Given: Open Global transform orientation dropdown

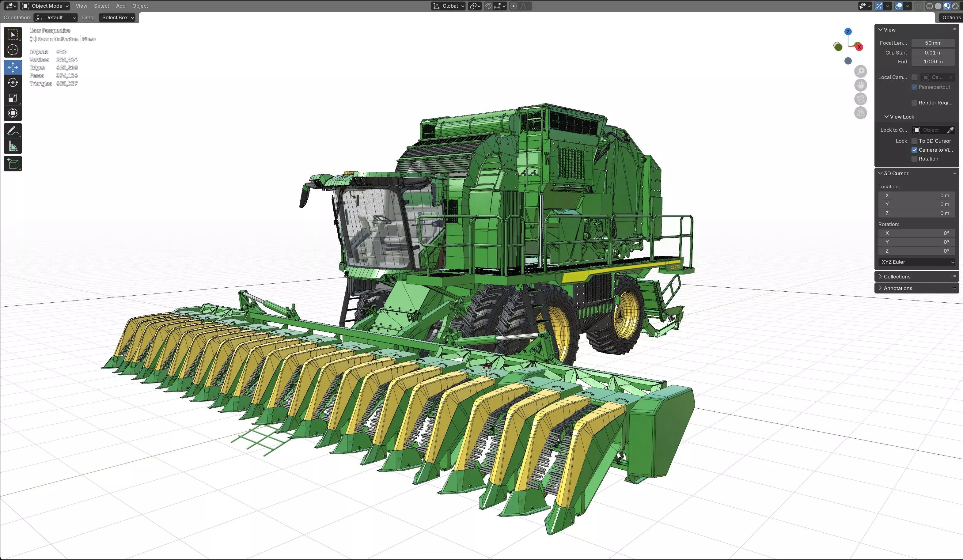Looking at the screenshot, I should coord(448,6).
